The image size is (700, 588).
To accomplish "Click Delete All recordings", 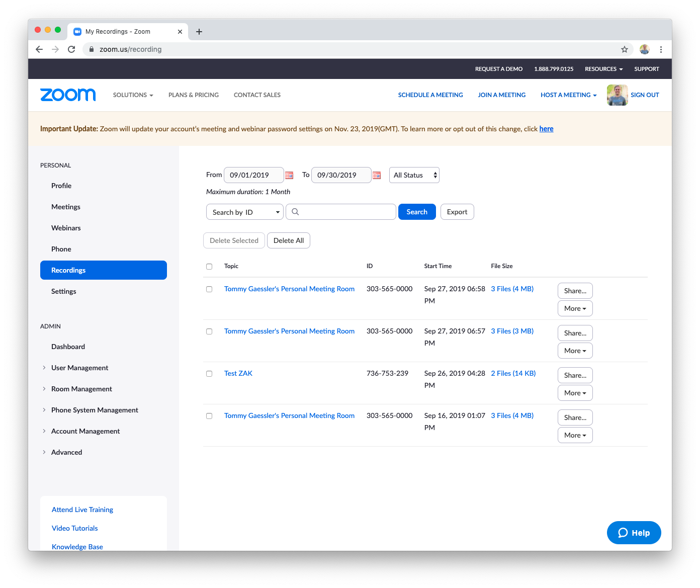I will click(x=289, y=240).
